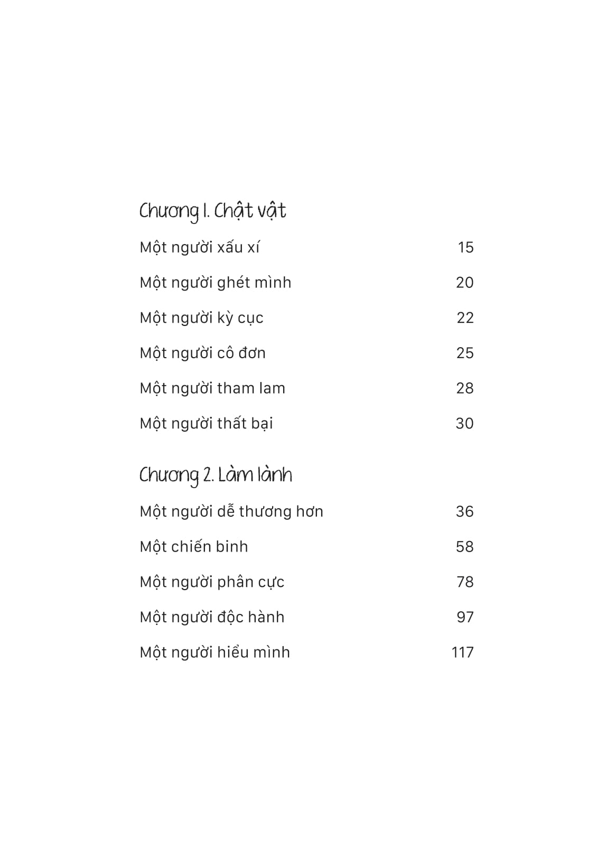The width and height of the screenshot is (616, 849).
Task: Click page number 30
Action: pos(465,424)
